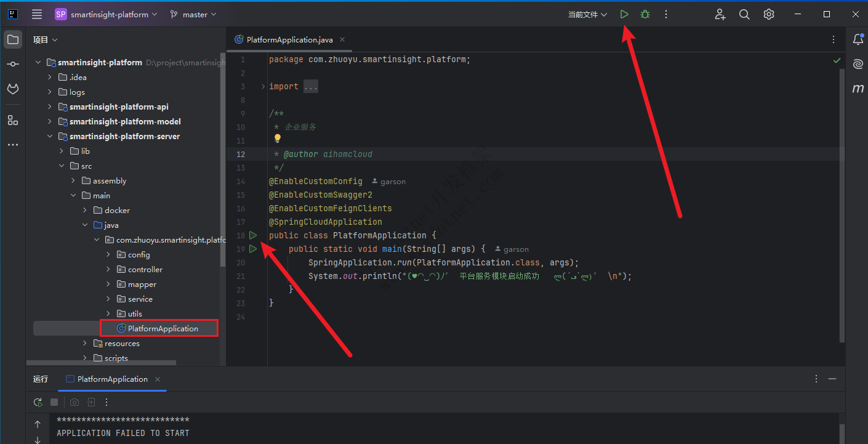
Task: Click the exit icon in the run toolbar
Action: pyautogui.click(x=90, y=402)
